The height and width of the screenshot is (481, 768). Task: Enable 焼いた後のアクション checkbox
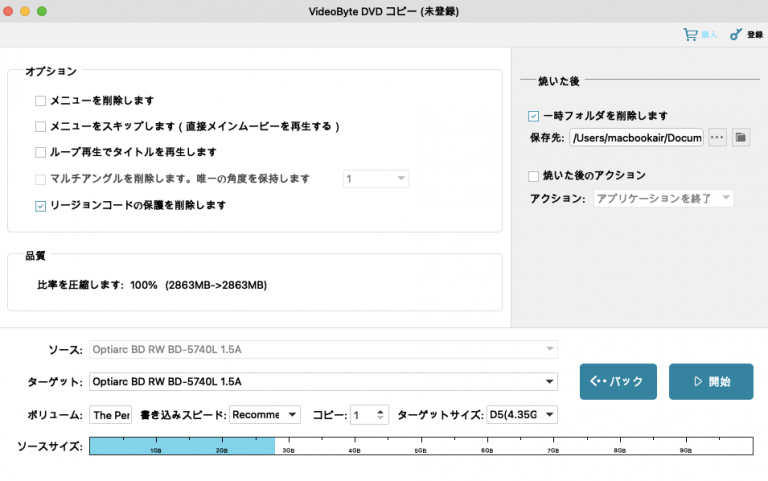pyautogui.click(x=534, y=176)
